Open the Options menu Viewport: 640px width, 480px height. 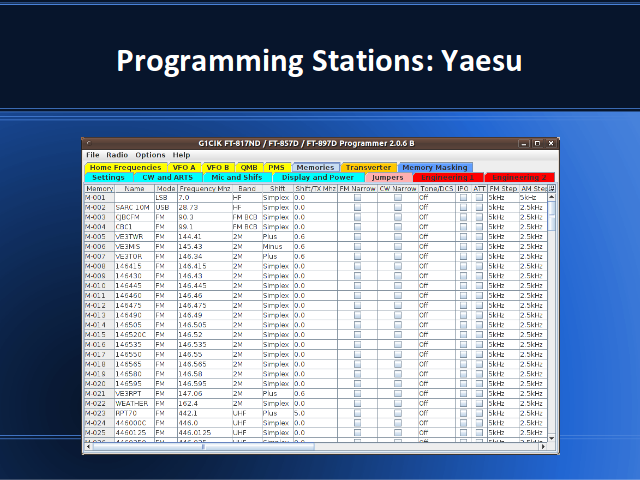(150, 155)
